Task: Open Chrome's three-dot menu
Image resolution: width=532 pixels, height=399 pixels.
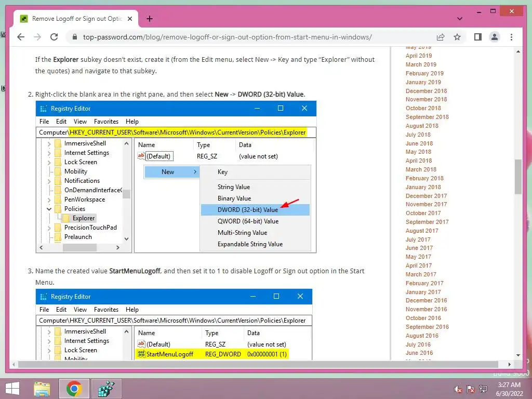Action: (x=511, y=37)
